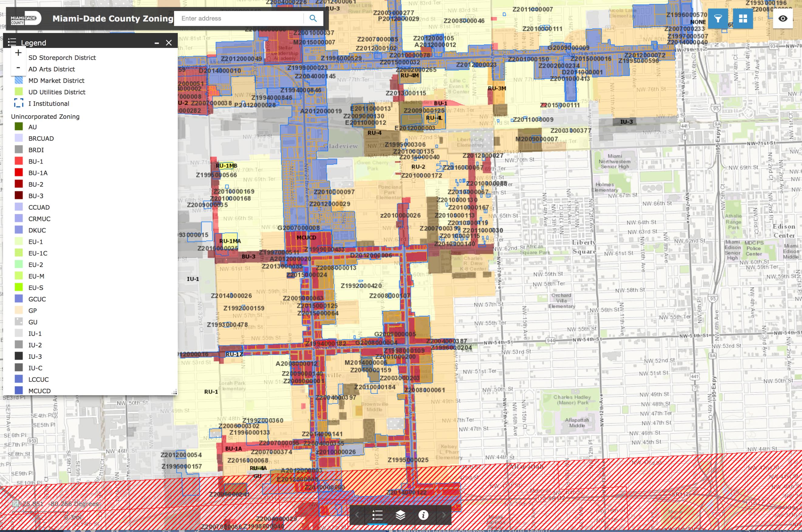Open the filter funnel widget
The height and width of the screenshot is (532, 802).
(x=718, y=19)
